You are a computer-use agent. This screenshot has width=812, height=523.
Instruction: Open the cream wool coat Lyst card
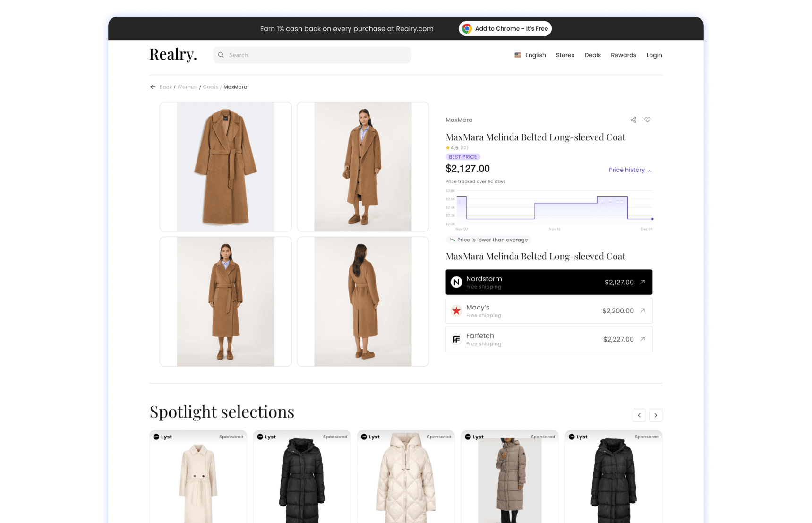[x=198, y=477]
